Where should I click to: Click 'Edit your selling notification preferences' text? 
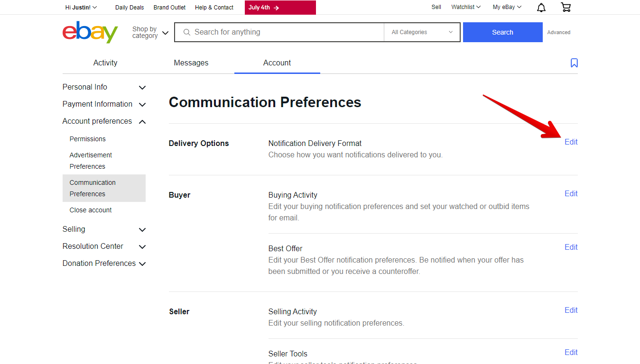point(336,323)
